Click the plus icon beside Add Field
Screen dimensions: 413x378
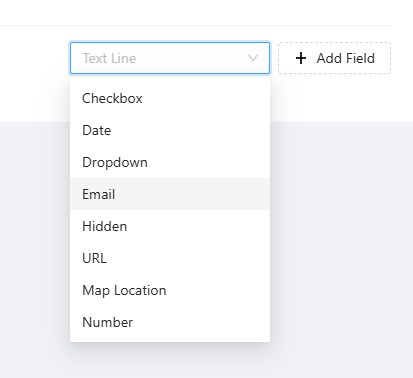click(301, 58)
